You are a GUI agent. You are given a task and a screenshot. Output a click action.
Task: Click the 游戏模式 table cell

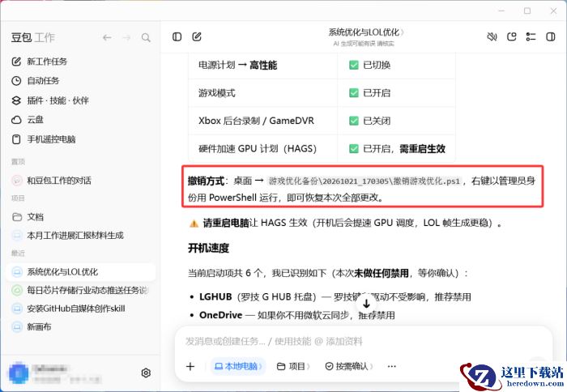[x=263, y=93]
